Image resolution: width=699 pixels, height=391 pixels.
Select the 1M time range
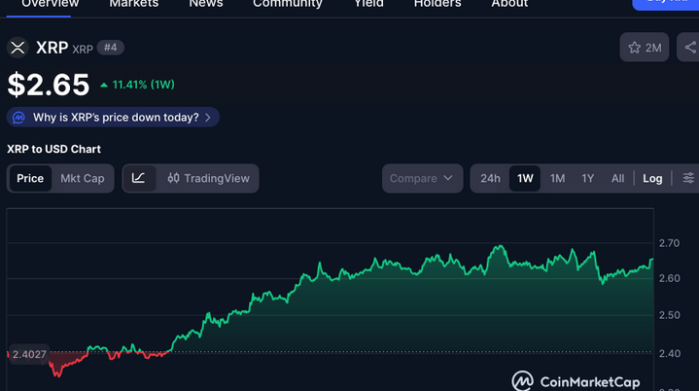pos(557,178)
